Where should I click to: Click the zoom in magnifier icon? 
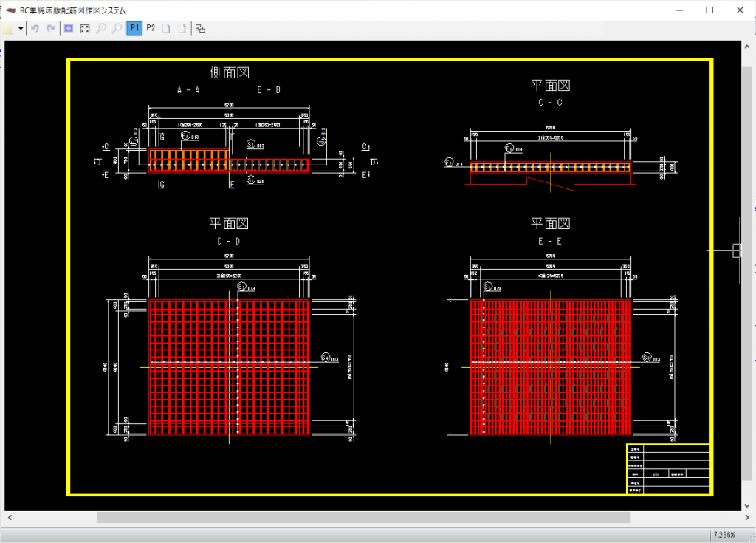[x=100, y=29]
